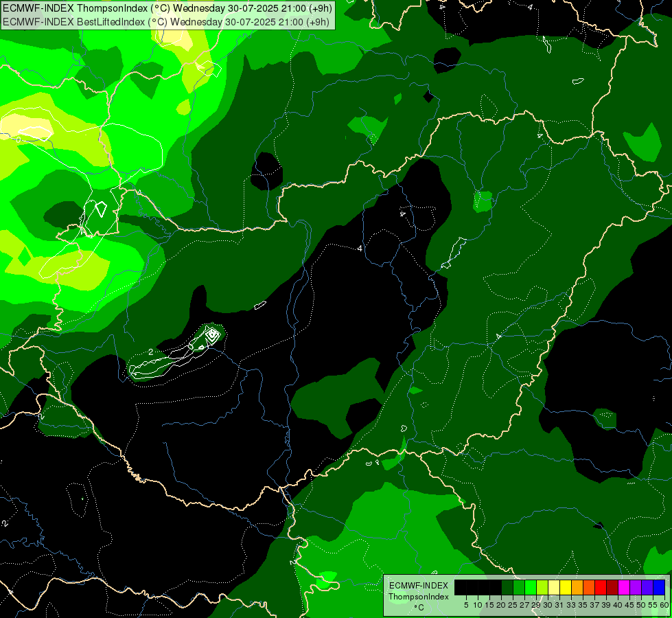The width and height of the screenshot is (672, 618).
Task: Select the orange legend swatch (33–35)
Action: click(x=577, y=587)
